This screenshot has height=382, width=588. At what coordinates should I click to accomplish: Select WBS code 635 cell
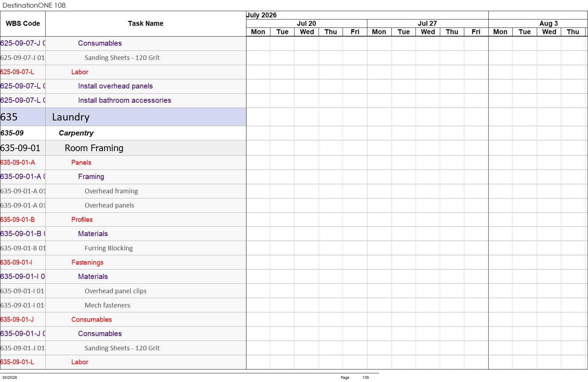pyautogui.click(x=23, y=117)
